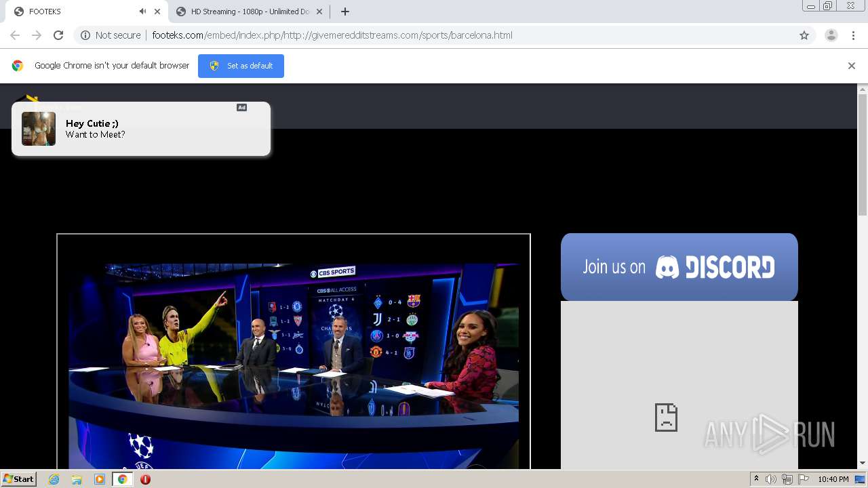Open Chrome profile avatar menu

831,35
